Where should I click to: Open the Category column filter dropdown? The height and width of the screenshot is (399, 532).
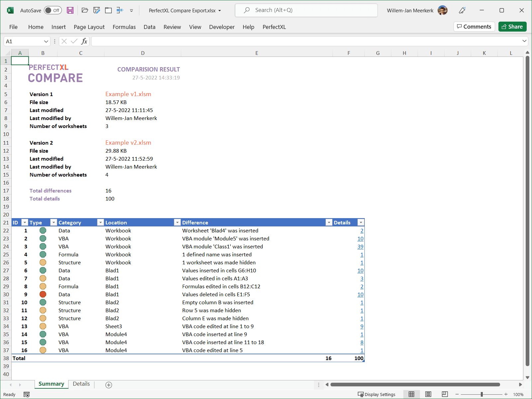coord(100,222)
